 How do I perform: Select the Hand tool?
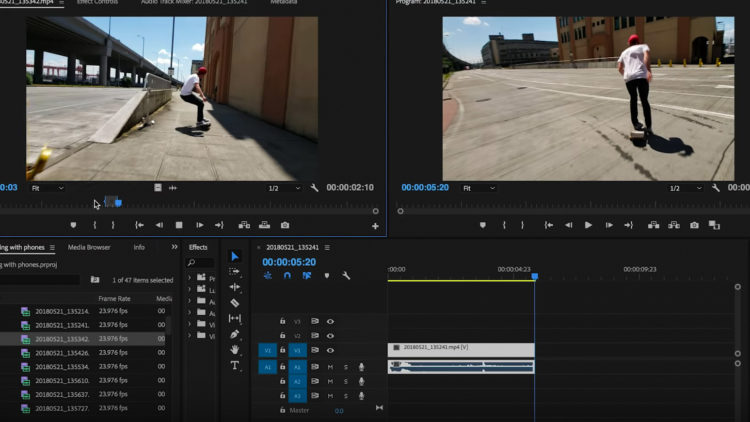pos(234,350)
